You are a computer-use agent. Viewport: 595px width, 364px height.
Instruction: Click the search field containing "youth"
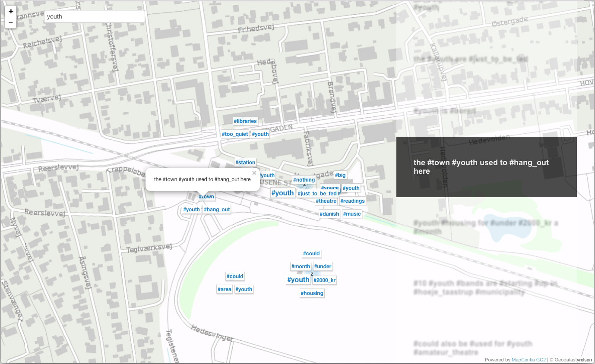(94, 16)
